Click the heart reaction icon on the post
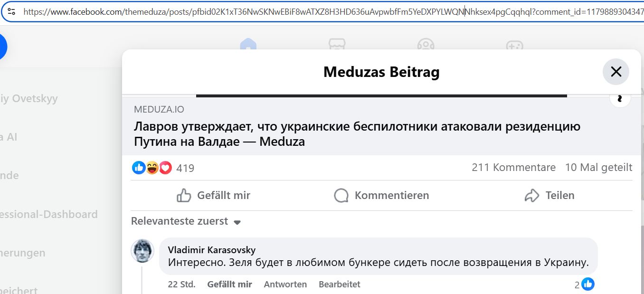644x294 pixels. click(x=165, y=167)
